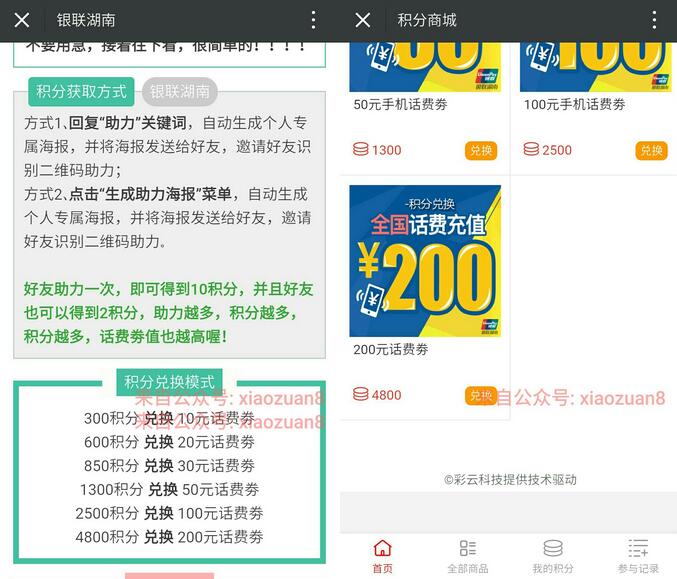Tap the ©彩云科技提供技术驱动 footer text
This screenshot has height=579, width=677.
[510, 480]
